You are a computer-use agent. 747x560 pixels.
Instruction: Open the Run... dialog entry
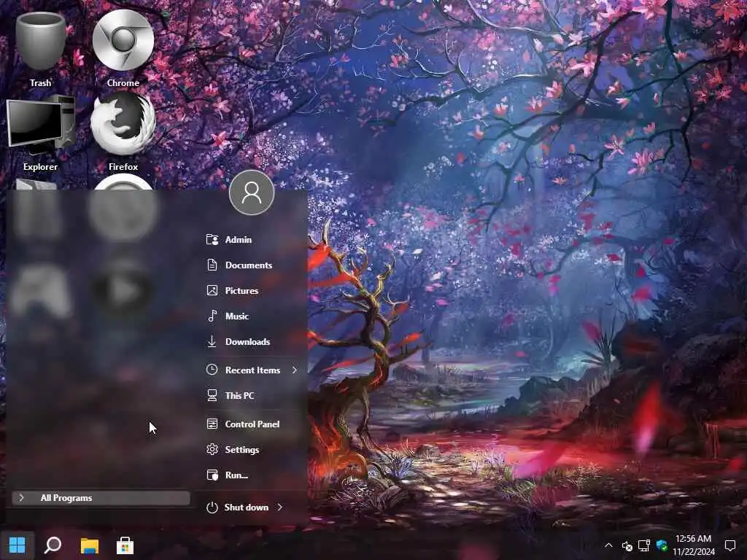[252, 475]
